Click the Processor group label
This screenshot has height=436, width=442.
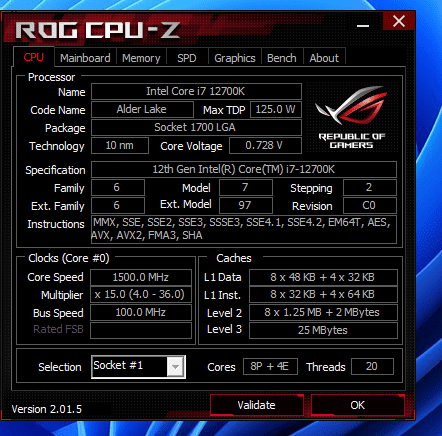pyautogui.click(x=51, y=77)
